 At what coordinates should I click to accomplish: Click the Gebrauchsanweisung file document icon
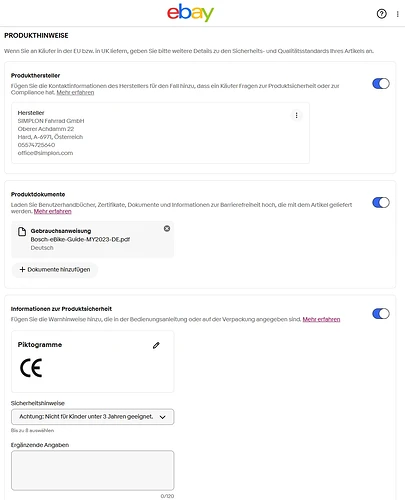pos(22,231)
